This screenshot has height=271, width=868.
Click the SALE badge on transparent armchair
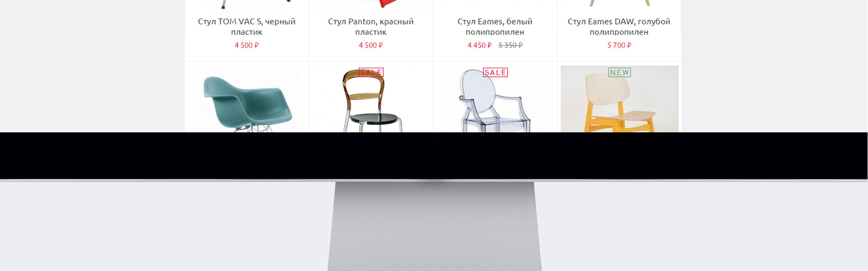[495, 72]
